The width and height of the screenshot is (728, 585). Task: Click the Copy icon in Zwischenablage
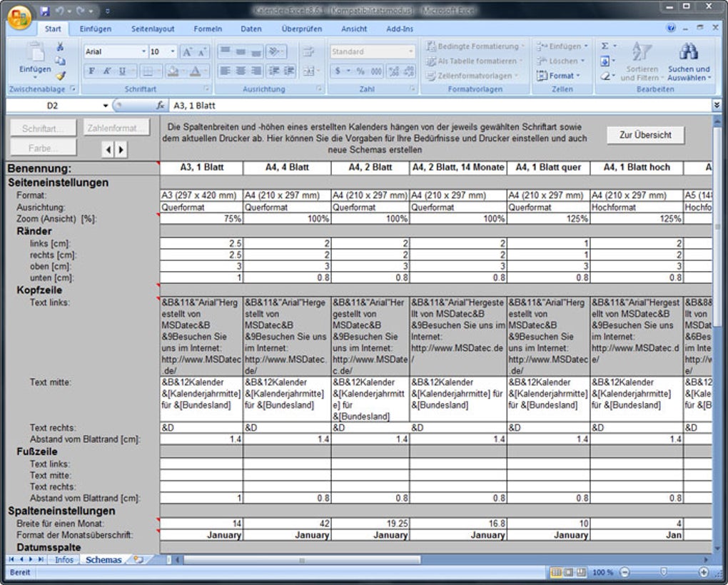[60, 61]
